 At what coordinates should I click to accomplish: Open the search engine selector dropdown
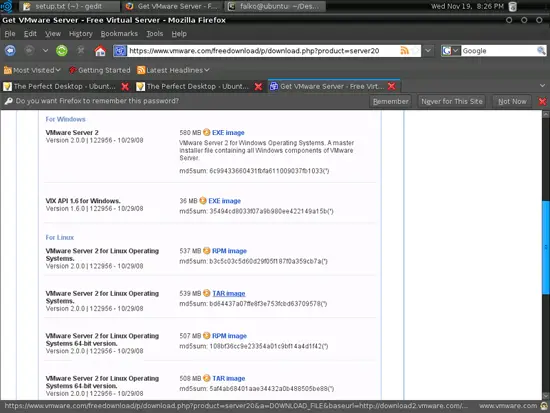coord(450,51)
